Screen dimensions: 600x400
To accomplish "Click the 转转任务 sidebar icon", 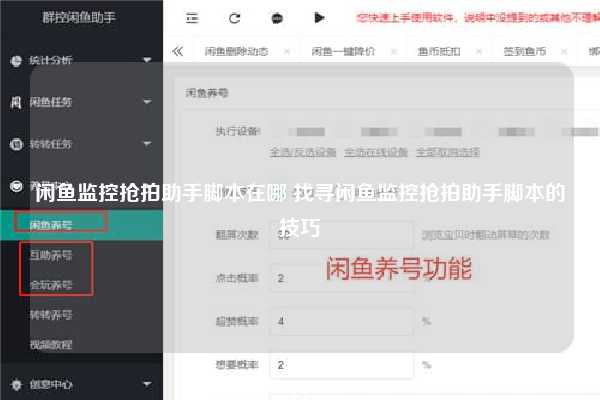I will 16,144.
